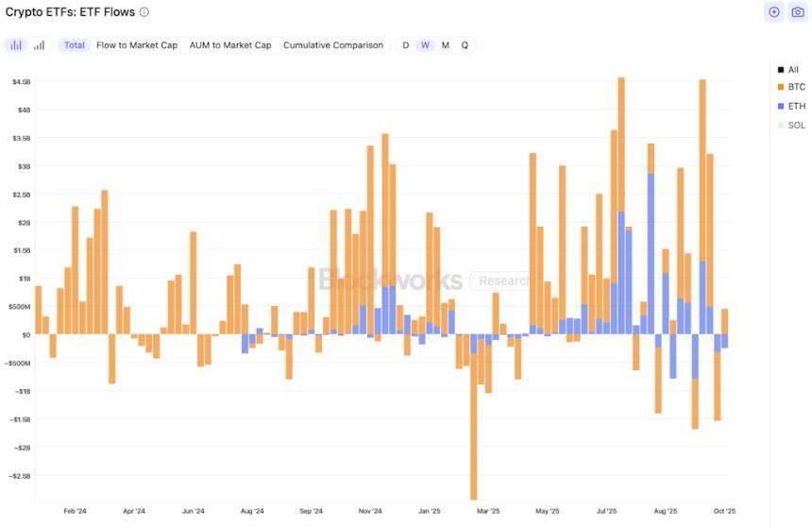Click the orange BTC color swatch

coord(779,88)
